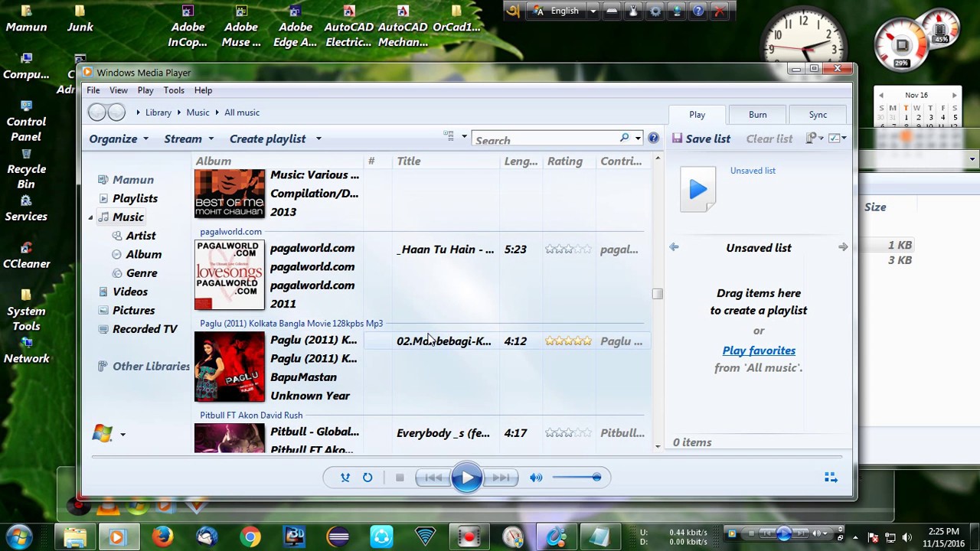Select Album under Music

pyautogui.click(x=143, y=254)
